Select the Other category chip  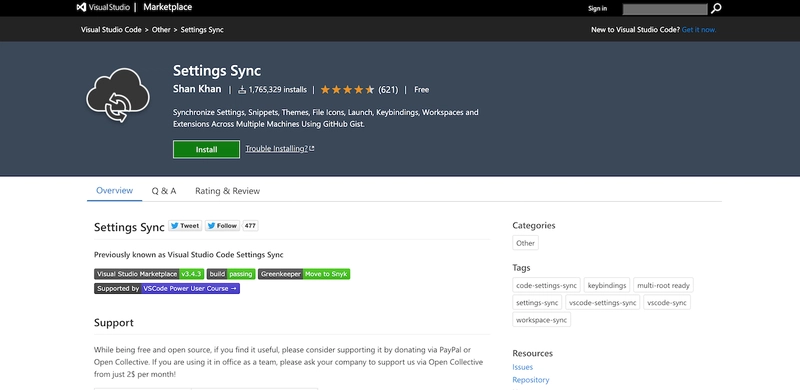click(x=525, y=243)
